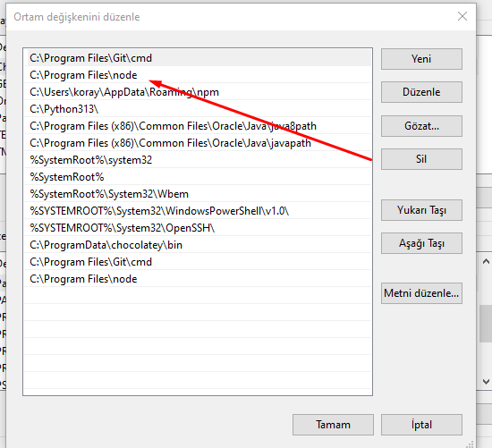Select the first C:\Program Files\Git\cmd entry

(x=198, y=58)
